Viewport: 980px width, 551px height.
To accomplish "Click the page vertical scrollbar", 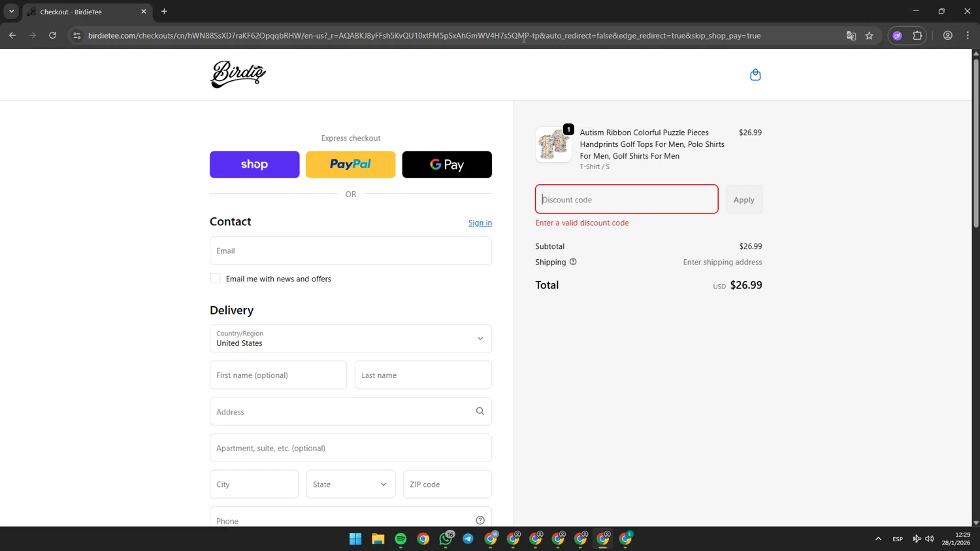I will point(975,144).
